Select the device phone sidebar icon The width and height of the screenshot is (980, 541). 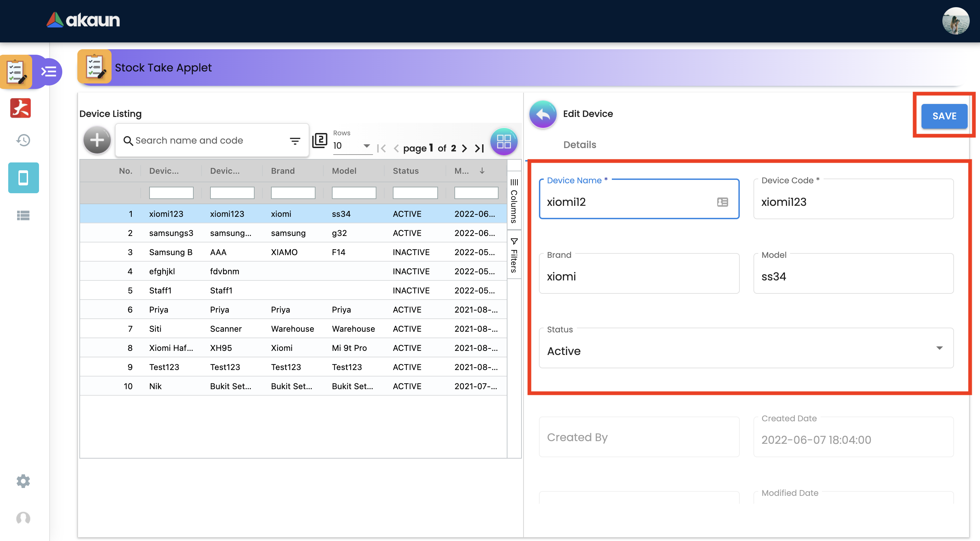(x=23, y=177)
